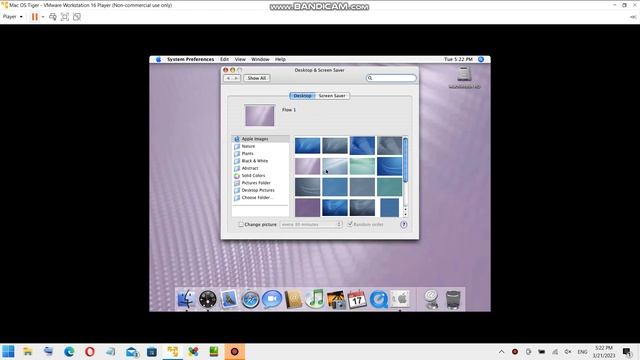Image resolution: width=640 pixels, height=360 pixels.
Task: Select the Nature collection
Action: tap(260, 146)
